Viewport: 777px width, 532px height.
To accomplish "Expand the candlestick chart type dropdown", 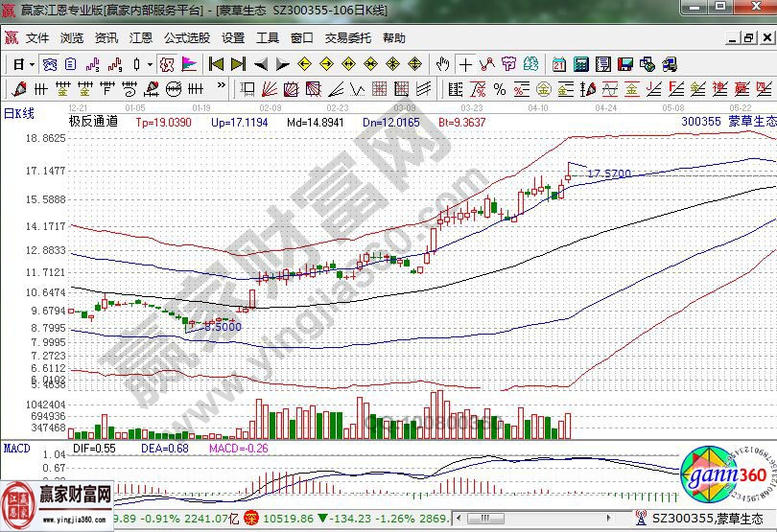I will pos(150,64).
